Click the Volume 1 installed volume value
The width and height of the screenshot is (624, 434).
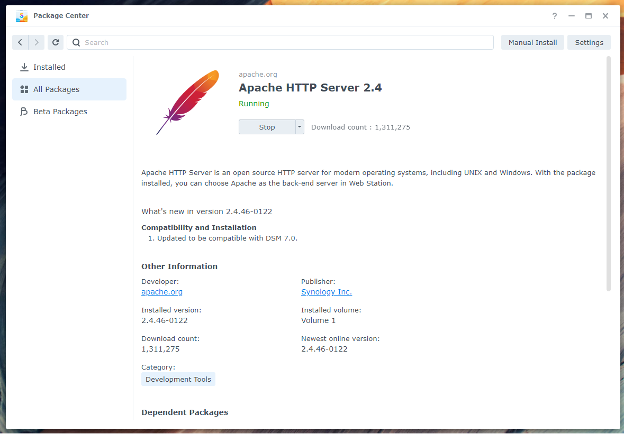318,320
